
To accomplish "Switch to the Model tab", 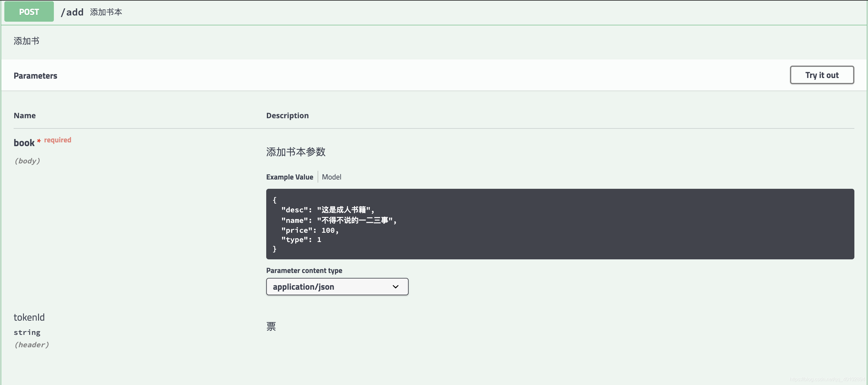I will tap(331, 177).
